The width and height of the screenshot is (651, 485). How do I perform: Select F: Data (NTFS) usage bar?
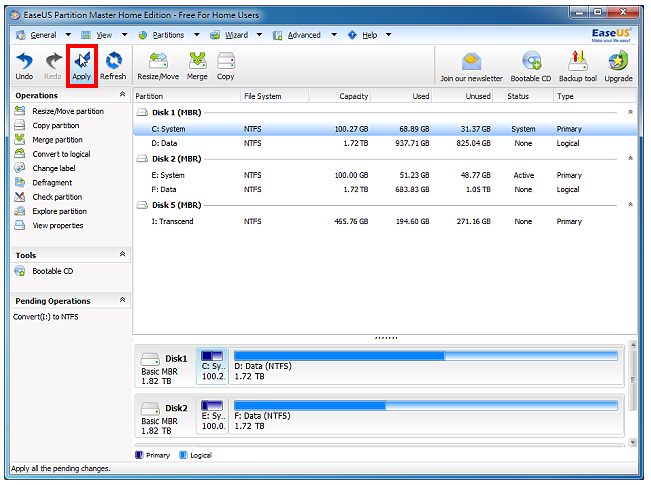click(426, 406)
